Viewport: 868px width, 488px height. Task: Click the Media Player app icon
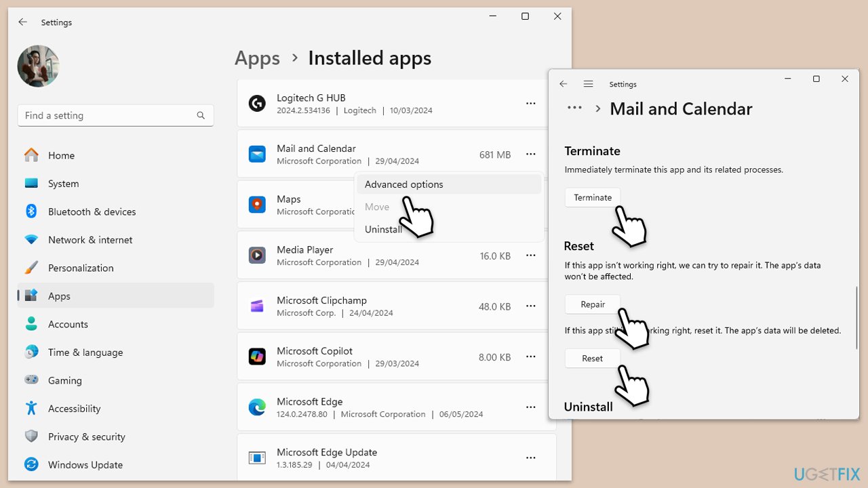pos(257,256)
